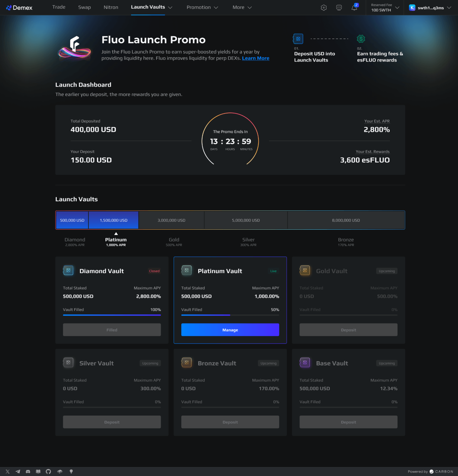The image size is (458, 476).
Task: Expand the swth1...q3ms account menu chevron
Action: coord(449,8)
